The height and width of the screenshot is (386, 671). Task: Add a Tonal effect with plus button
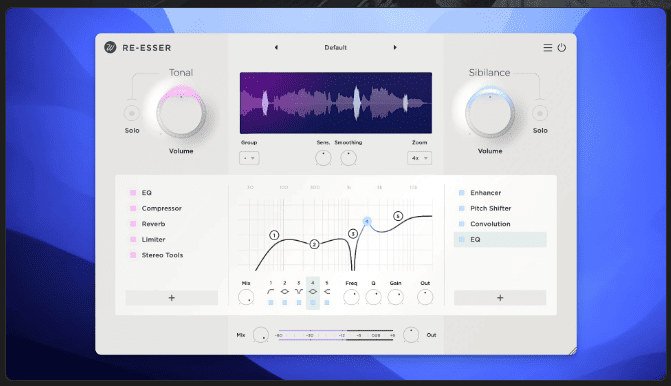tap(172, 298)
